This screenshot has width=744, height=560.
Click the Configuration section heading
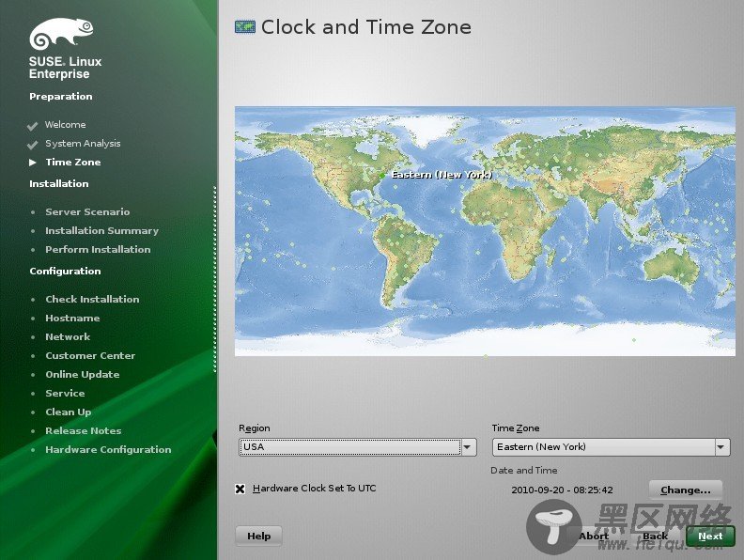[x=65, y=271]
